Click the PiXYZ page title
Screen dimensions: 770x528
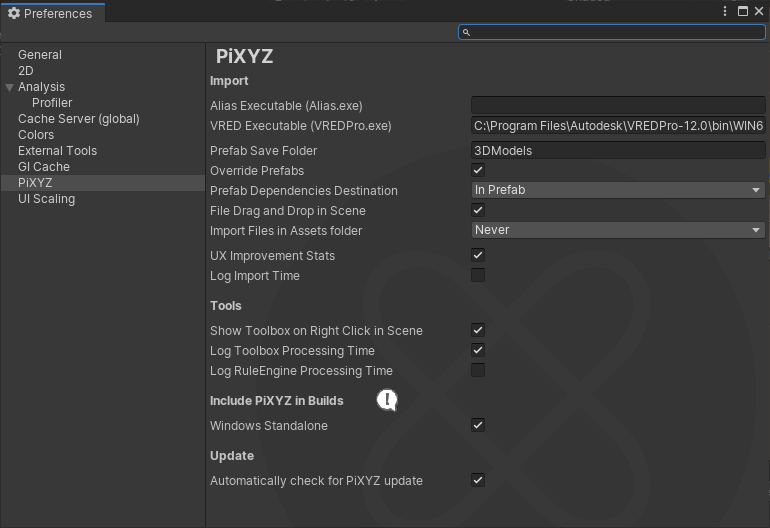point(244,56)
